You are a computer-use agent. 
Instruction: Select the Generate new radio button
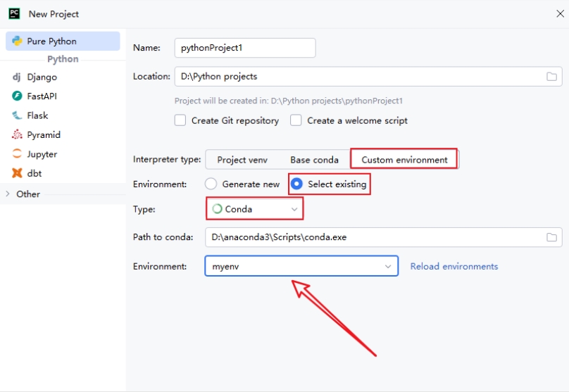(x=211, y=184)
